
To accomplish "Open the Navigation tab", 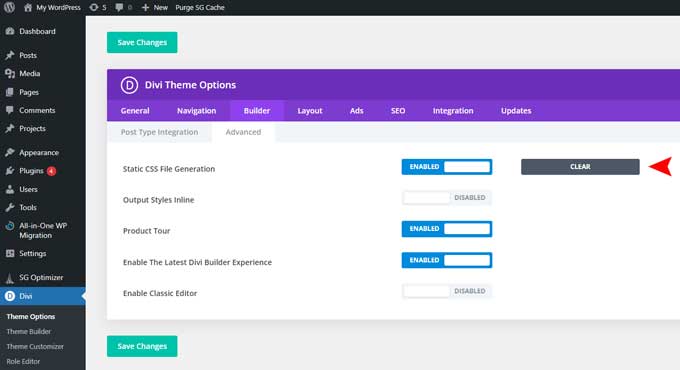I will pyautogui.click(x=196, y=111).
